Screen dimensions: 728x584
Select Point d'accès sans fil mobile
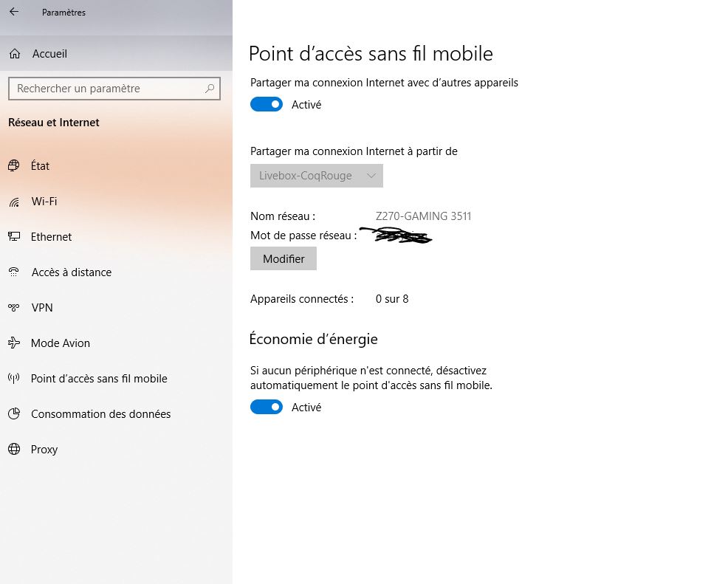[99, 379]
